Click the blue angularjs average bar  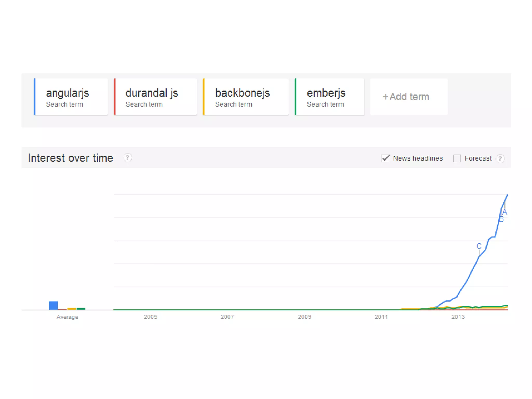tap(53, 305)
